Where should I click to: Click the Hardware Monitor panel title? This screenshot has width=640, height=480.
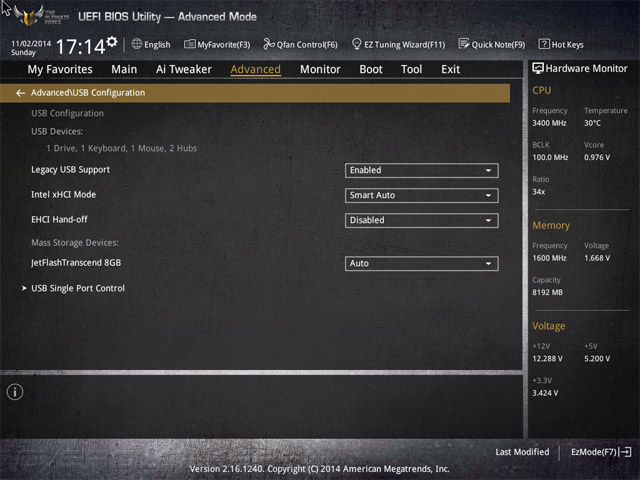pos(586,69)
